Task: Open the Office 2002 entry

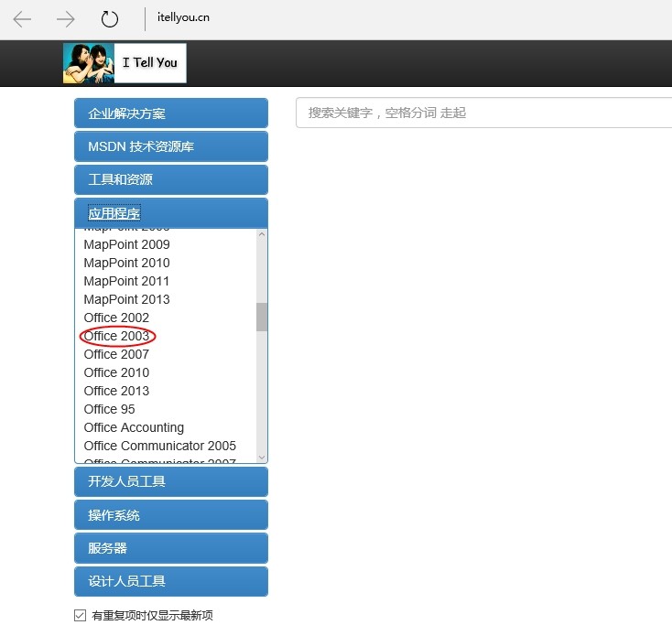Action: (116, 318)
